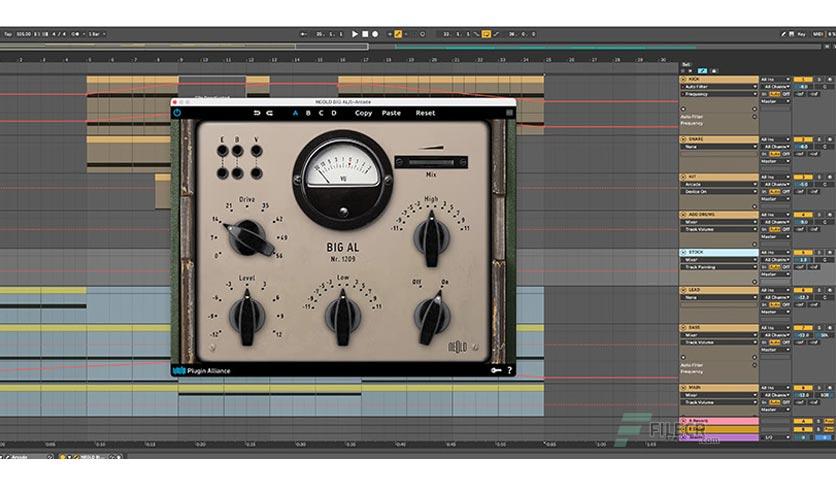Viewport: 836px width, 484px height.
Task: Start playback with the Play button
Action: pyautogui.click(x=355, y=34)
